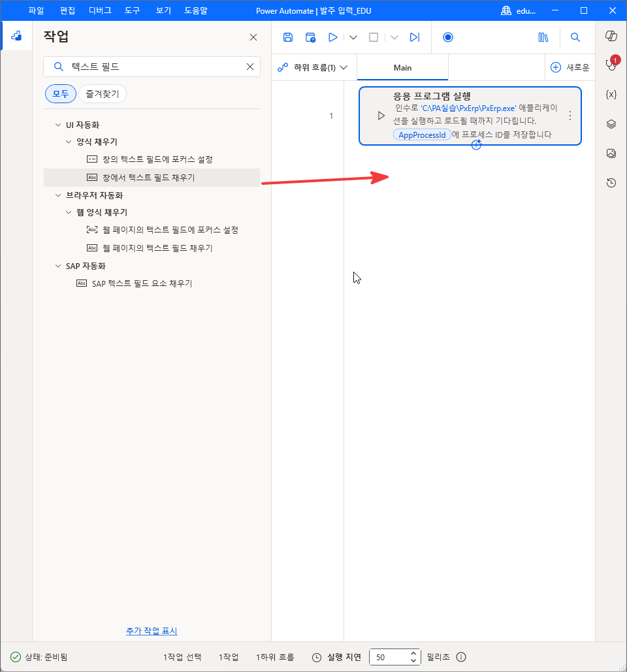The width and height of the screenshot is (627, 672).
Task: Collapse the 양식 채우기 subgroup
Action: coord(69,142)
